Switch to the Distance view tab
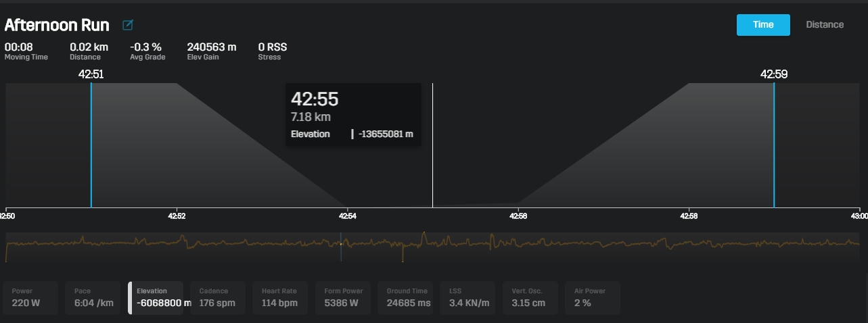The height and width of the screenshot is (323, 868). point(824,25)
